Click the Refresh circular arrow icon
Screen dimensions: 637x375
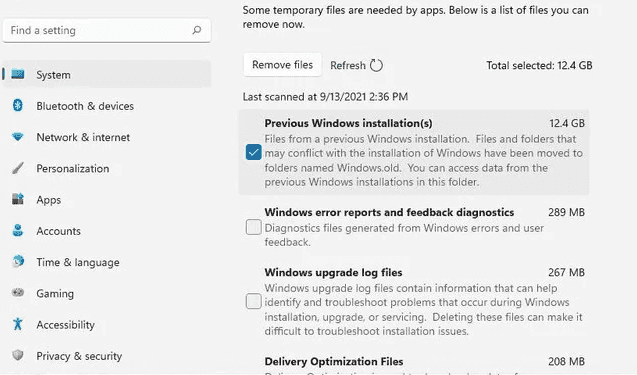tap(376, 65)
